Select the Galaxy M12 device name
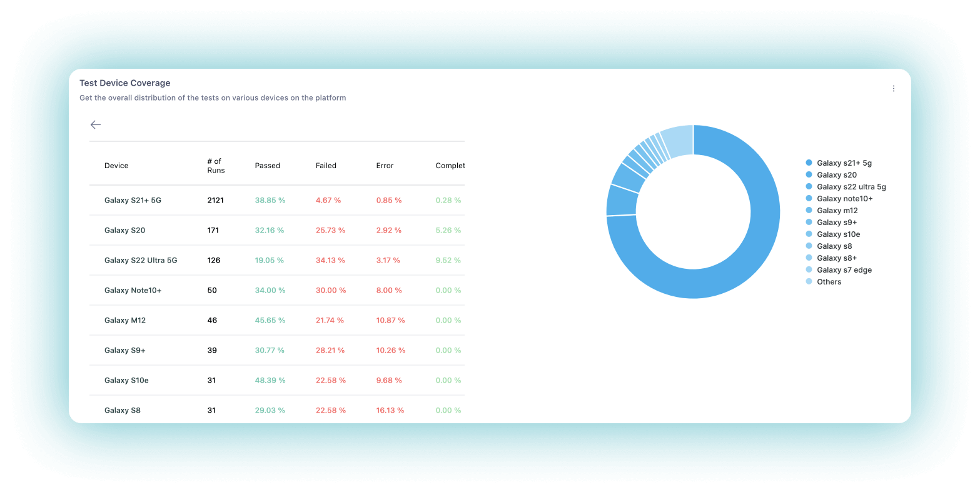980x492 pixels. pos(125,321)
